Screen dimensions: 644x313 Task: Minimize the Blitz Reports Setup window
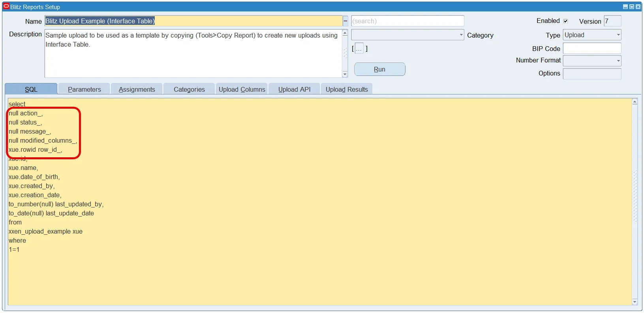coord(625,7)
